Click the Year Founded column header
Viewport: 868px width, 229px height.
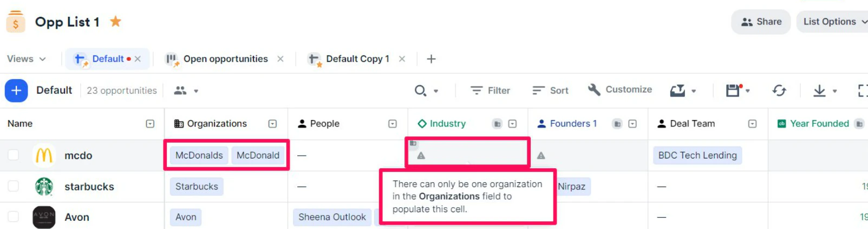pos(819,124)
